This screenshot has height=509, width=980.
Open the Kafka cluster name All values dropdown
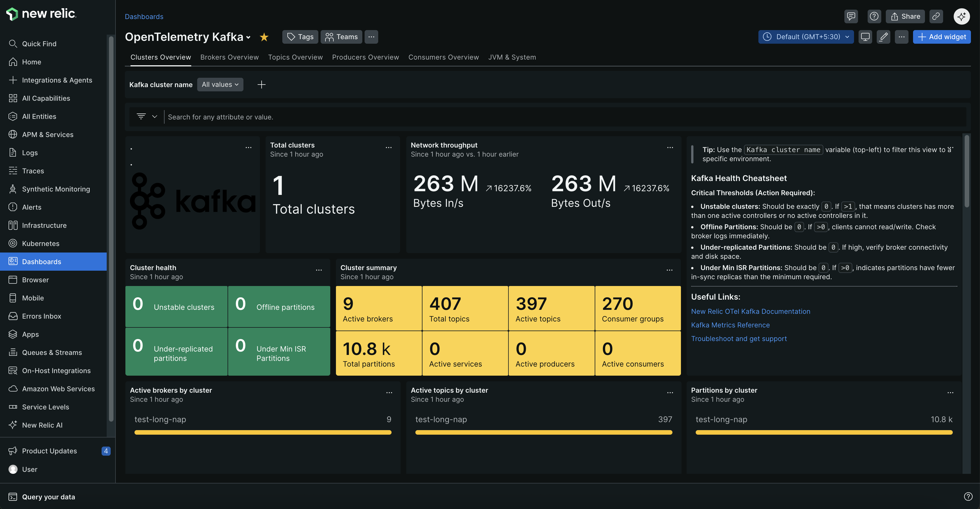[220, 85]
